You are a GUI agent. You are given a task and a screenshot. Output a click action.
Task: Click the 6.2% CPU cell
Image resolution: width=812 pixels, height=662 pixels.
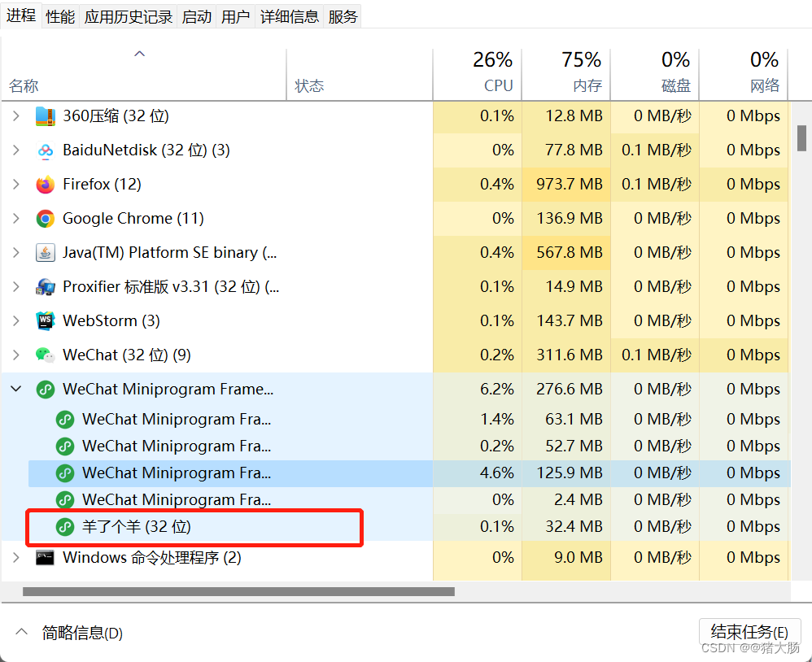pos(478,390)
